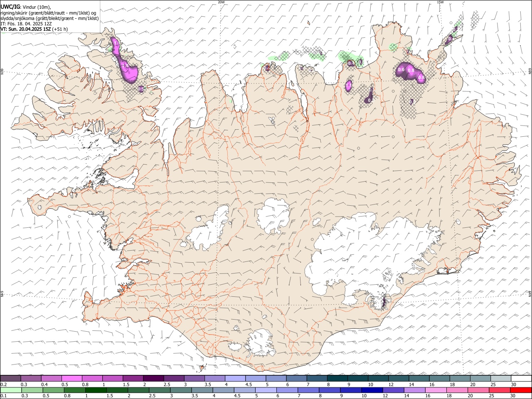This screenshot has width=532, height=399.
Task: Pick the darkest purple snow swatch between 2 and 2.5
Action: click(153, 379)
